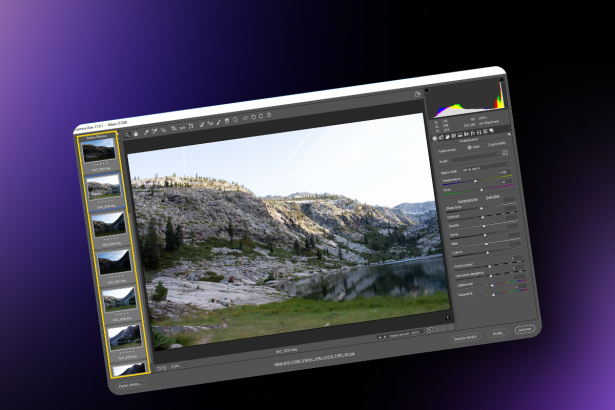The width and height of the screenshot is (615, 410).
Task: Select the Radial Filter tool
Action: tap(235, 120)
